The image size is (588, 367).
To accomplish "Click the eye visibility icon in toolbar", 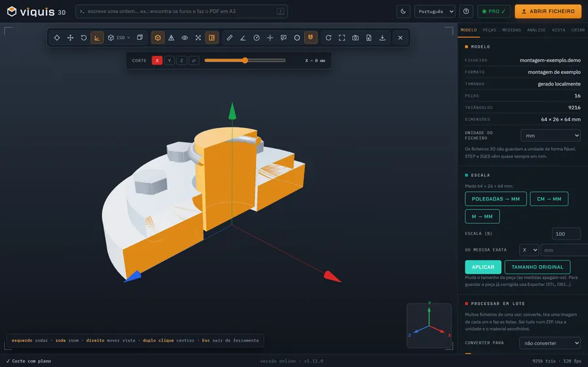I will (185, 38).
